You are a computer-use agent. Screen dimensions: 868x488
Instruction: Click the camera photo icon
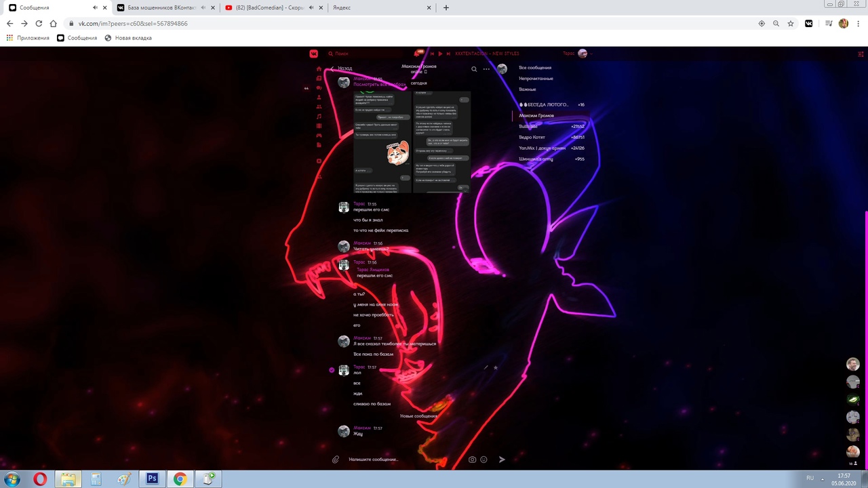pos(472,460)
